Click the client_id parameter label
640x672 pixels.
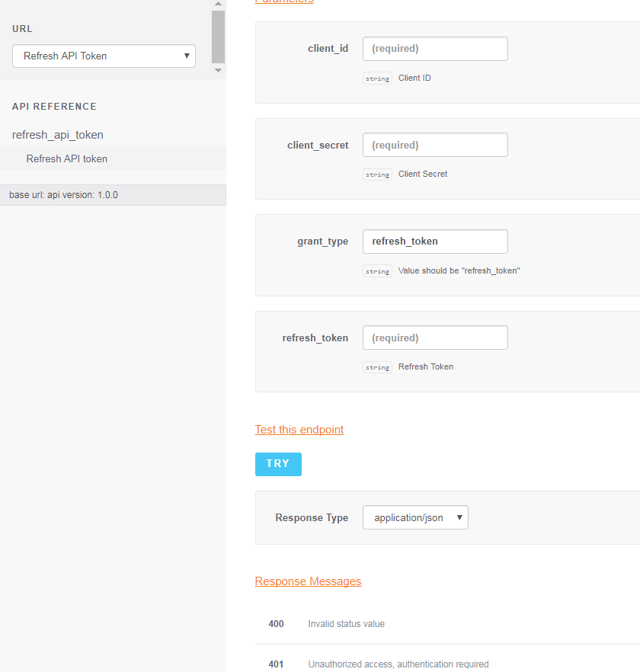click(328, 49)
